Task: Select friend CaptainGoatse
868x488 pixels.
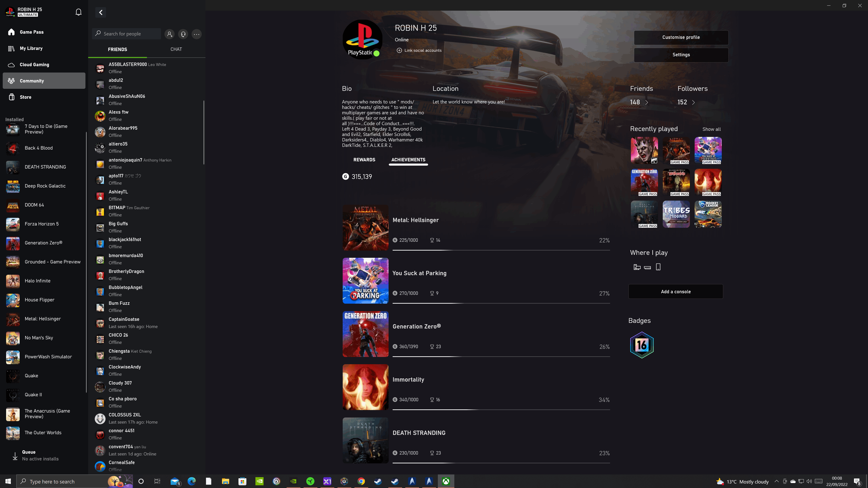Action: [147, 323]
